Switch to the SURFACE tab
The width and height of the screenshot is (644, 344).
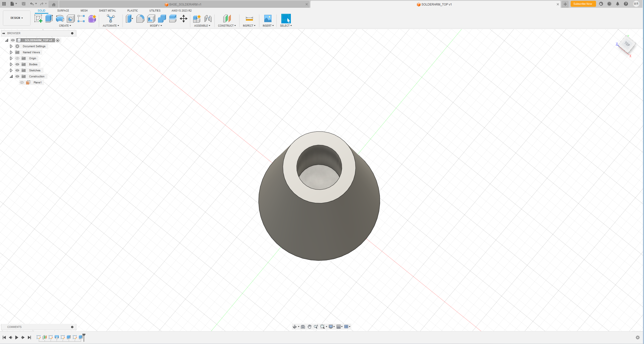coord(63,11)
